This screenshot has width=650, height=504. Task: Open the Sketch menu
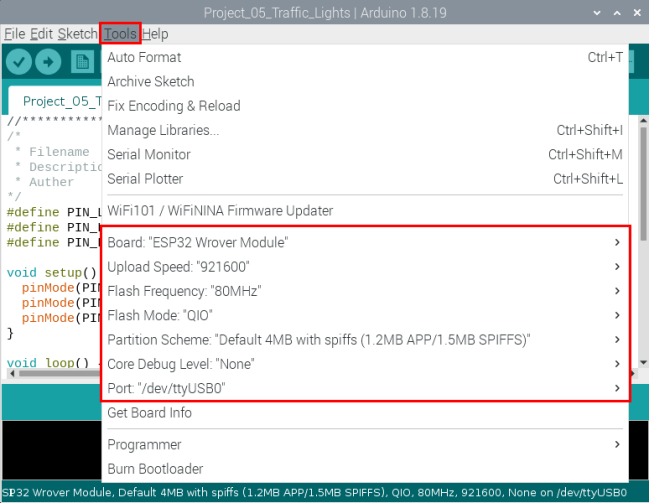78,34
